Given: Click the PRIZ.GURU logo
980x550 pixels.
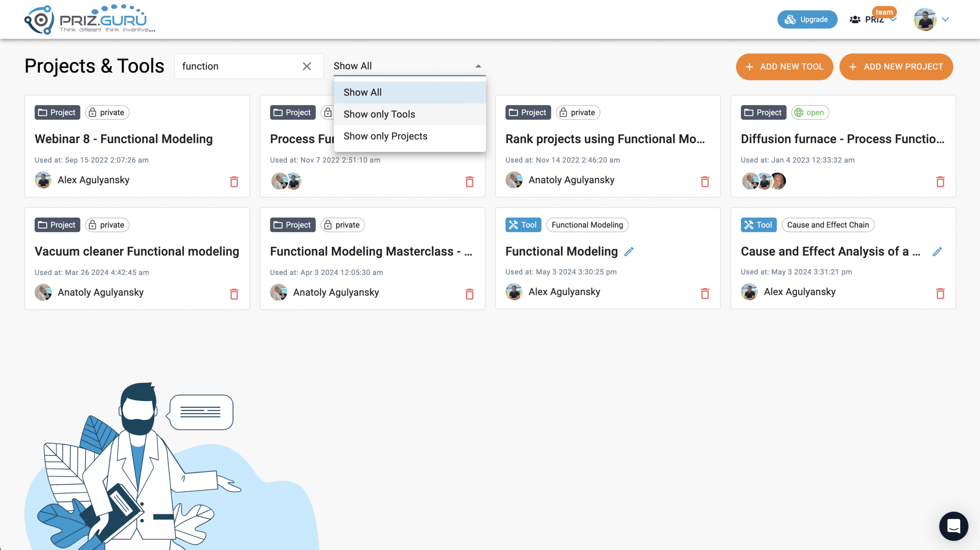Looking at the screenshot, I should 89,18.
